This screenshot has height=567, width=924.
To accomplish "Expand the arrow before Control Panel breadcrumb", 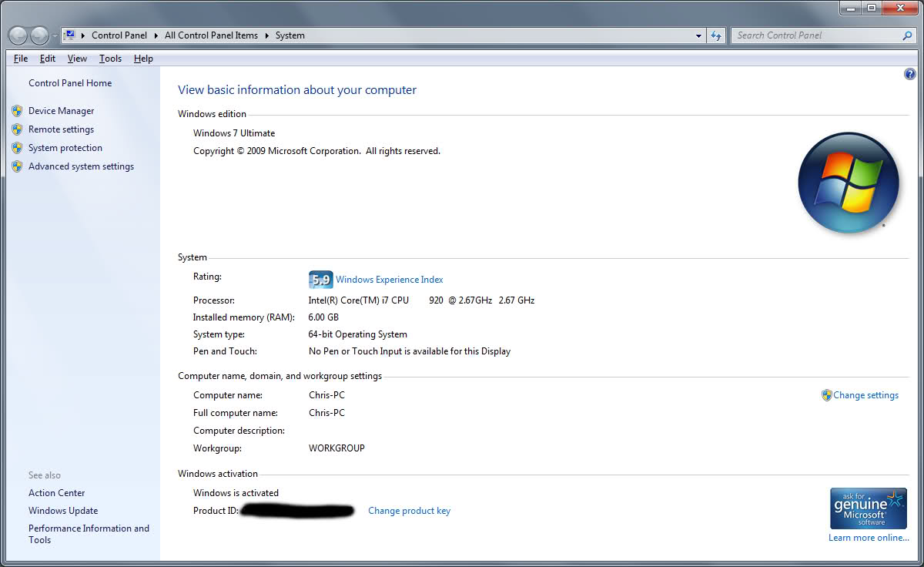I will 82,35.
